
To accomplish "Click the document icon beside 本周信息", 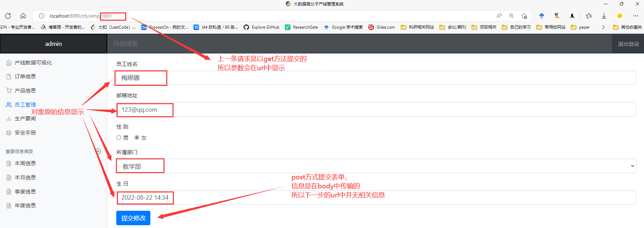I will pyautogui.click(x=9, y=163).
